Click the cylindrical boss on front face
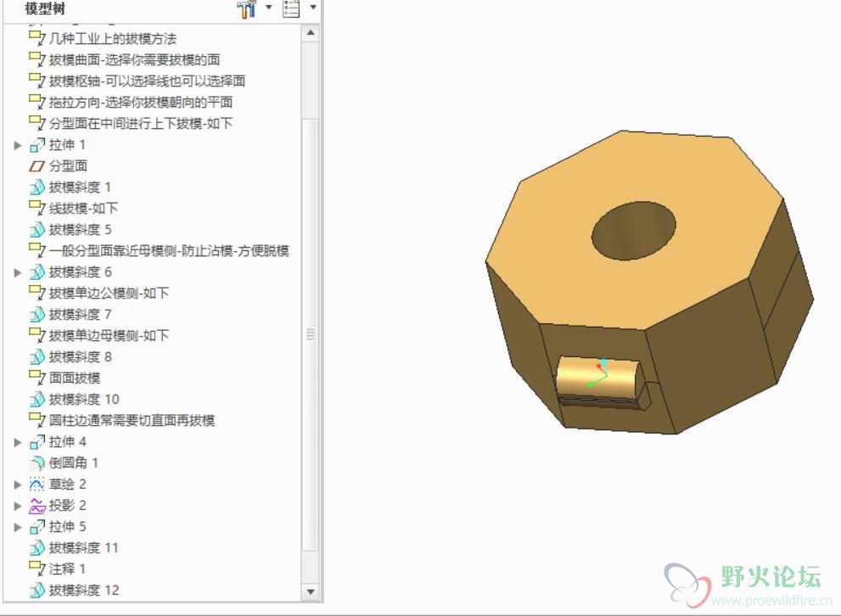Viewport: 841px width, 616px height. pos(598,379)
